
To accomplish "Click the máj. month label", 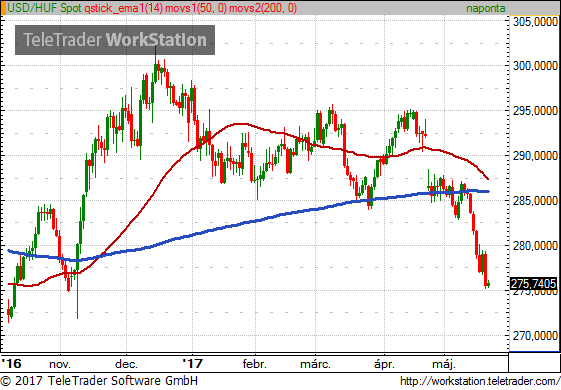I will [x=444, y=364].
